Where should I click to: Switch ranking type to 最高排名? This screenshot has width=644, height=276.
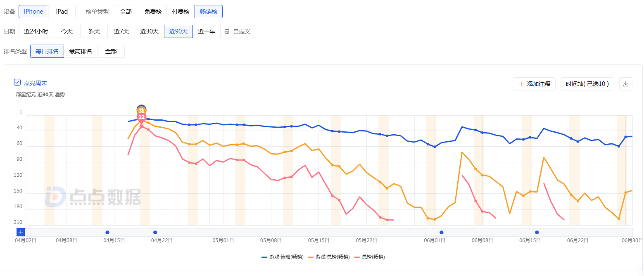coord(81,51)
